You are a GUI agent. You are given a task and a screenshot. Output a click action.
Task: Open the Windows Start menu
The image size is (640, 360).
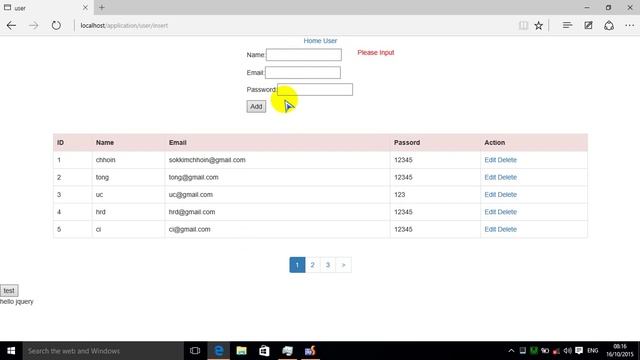pyautogui.click(x=11, y=351)
